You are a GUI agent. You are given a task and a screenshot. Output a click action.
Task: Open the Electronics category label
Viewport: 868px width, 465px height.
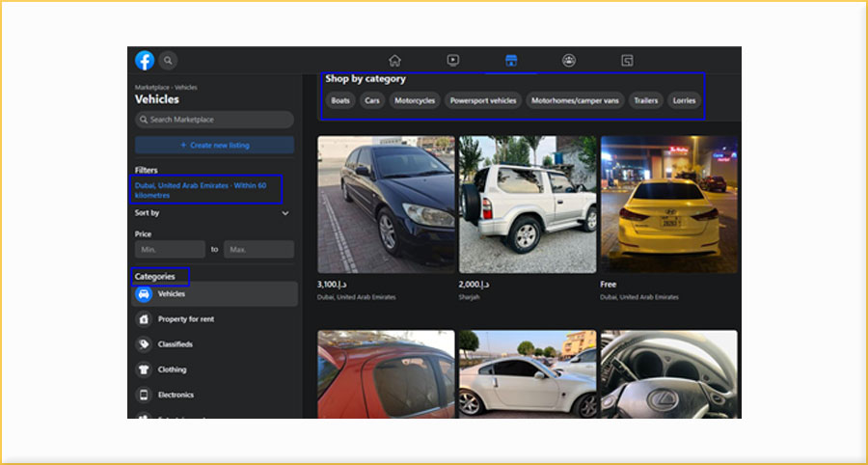pyautogui.click(x=176, y=395)
